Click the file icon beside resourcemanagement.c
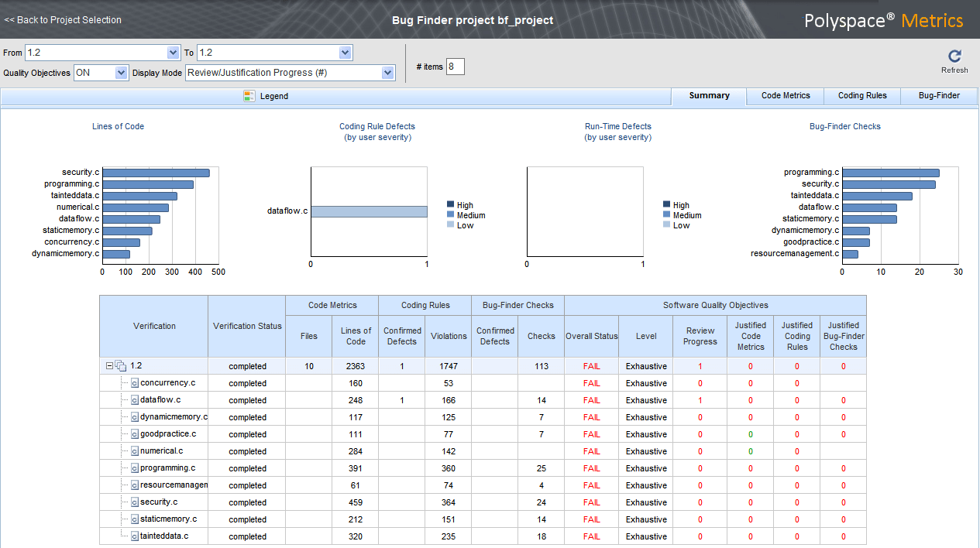 click(134, 485)
